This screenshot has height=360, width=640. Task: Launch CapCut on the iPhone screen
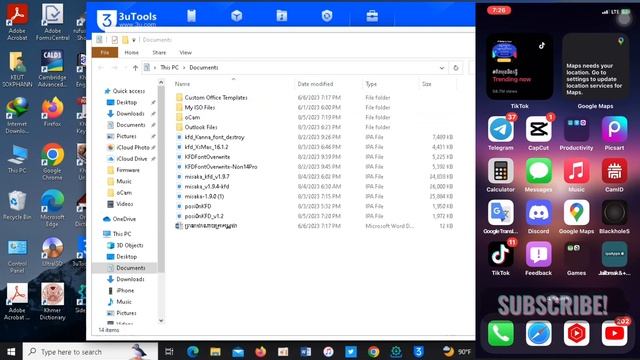[x=538, y=129]
